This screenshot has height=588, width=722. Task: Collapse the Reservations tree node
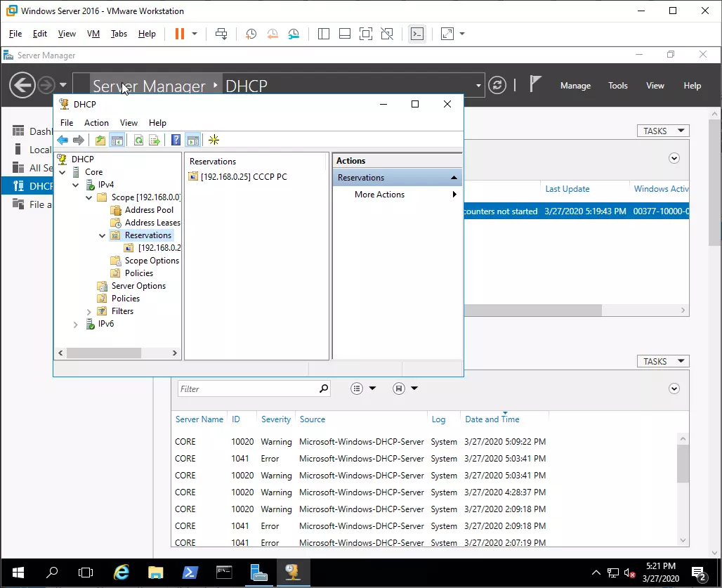point(103,235)
